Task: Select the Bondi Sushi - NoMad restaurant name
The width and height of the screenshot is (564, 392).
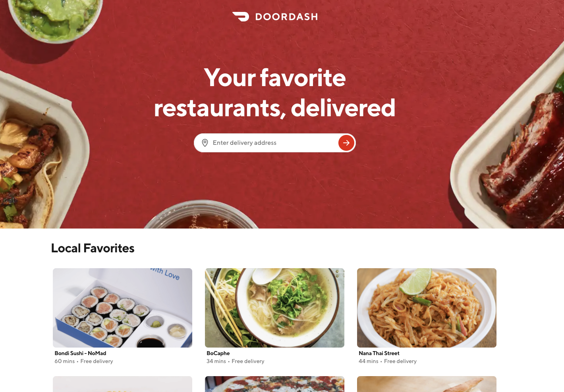Action: tap(80, 353)
